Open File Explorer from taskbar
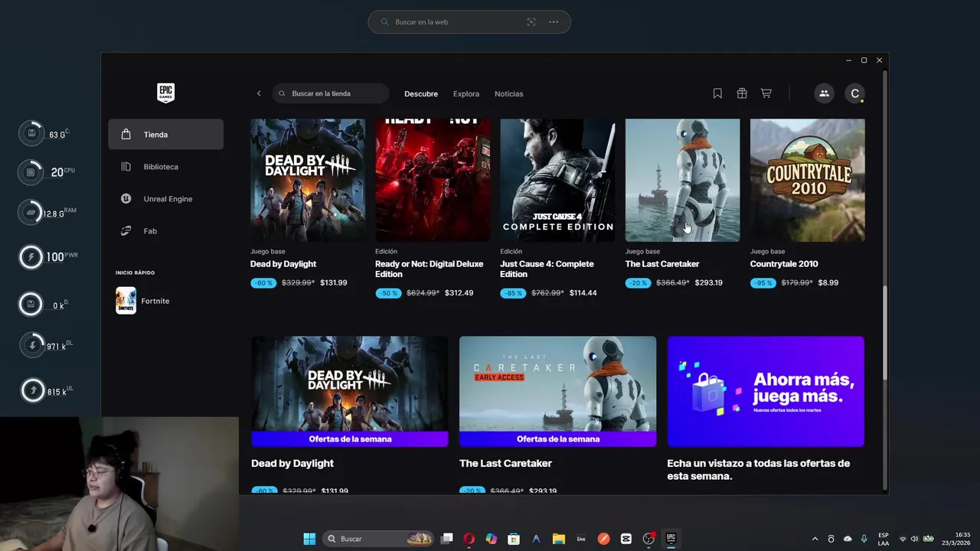The width and height of the screenshot is (980, 551). (x=558, y=539)
